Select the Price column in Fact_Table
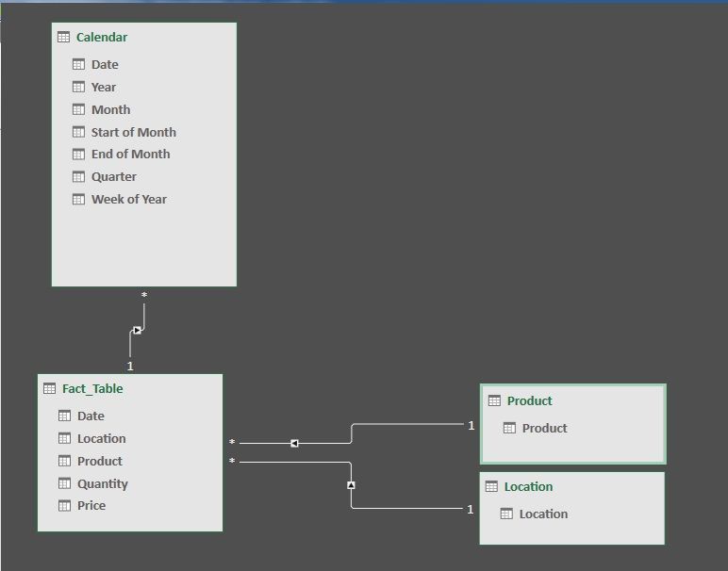 [91, 506]
